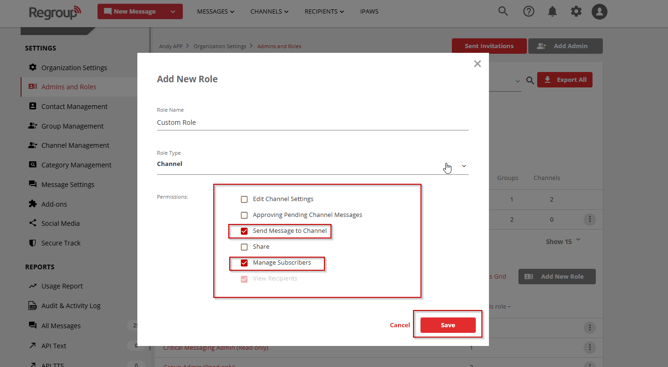Click the API Text arrow icon

point(32,345)
